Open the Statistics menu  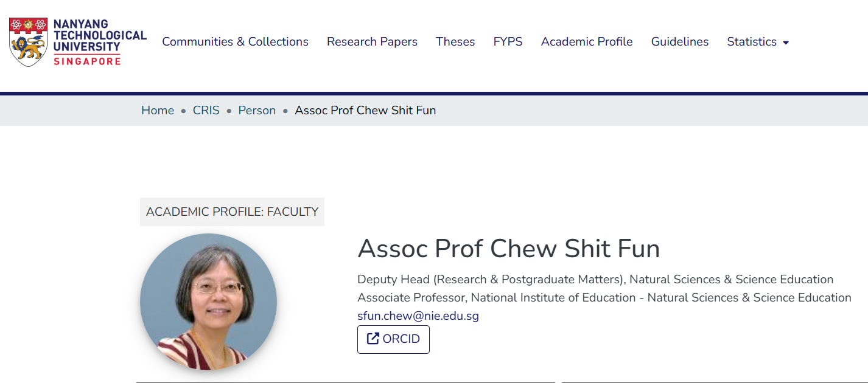click(752, 42)
